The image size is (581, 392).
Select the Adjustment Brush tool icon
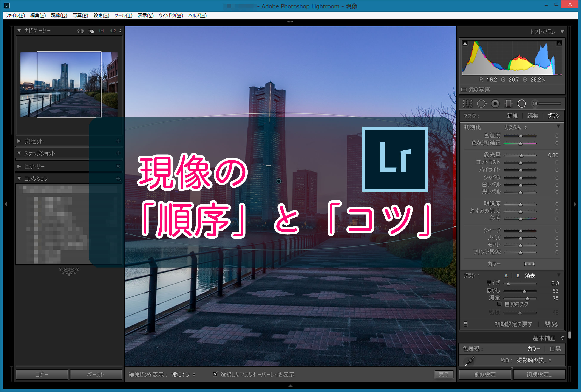click(x=547, y=104)
